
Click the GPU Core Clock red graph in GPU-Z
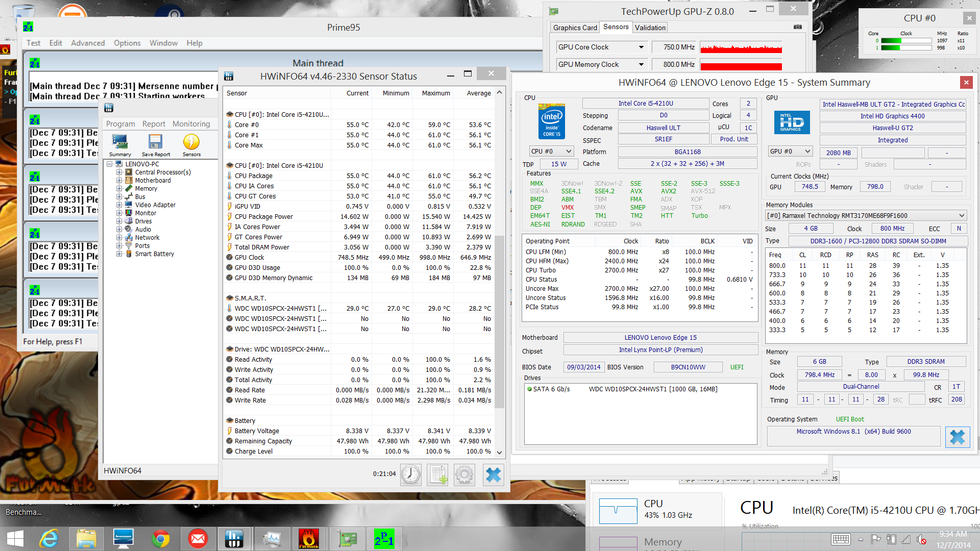coord(741,47)
